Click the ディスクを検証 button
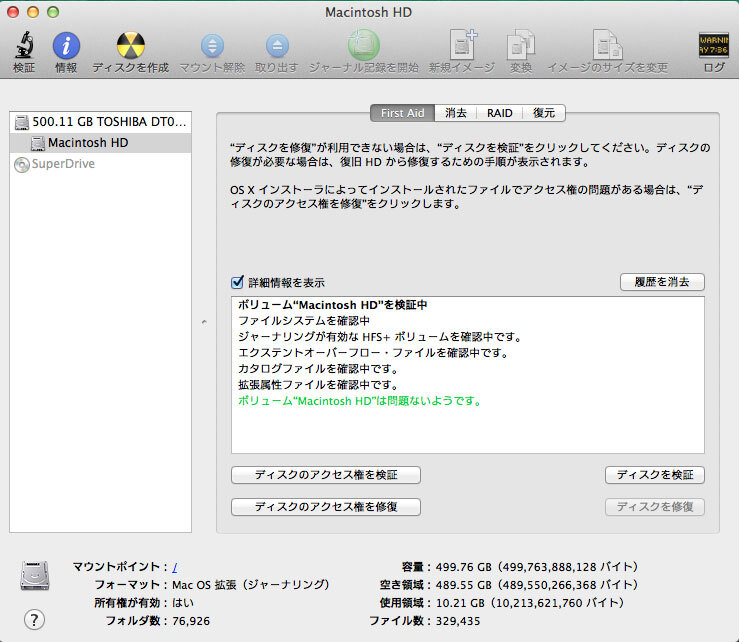 tap(655, 475)
